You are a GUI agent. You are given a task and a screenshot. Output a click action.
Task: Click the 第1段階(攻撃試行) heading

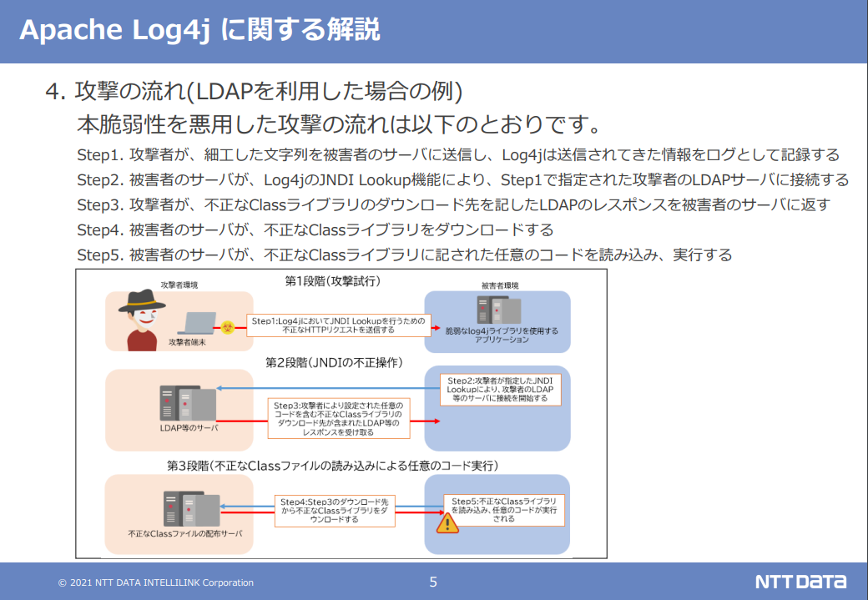pyautogui.click(x=333, y=281)
